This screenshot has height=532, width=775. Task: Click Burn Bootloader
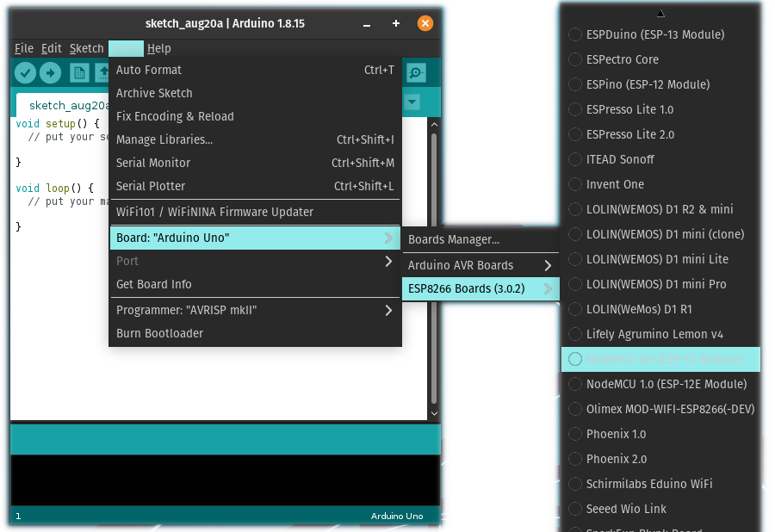coord(255,333)
